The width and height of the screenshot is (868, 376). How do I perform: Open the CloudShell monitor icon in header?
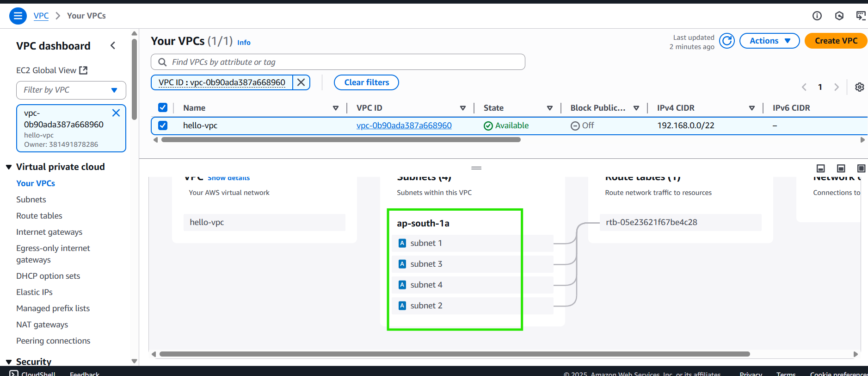tap(861, 16)
